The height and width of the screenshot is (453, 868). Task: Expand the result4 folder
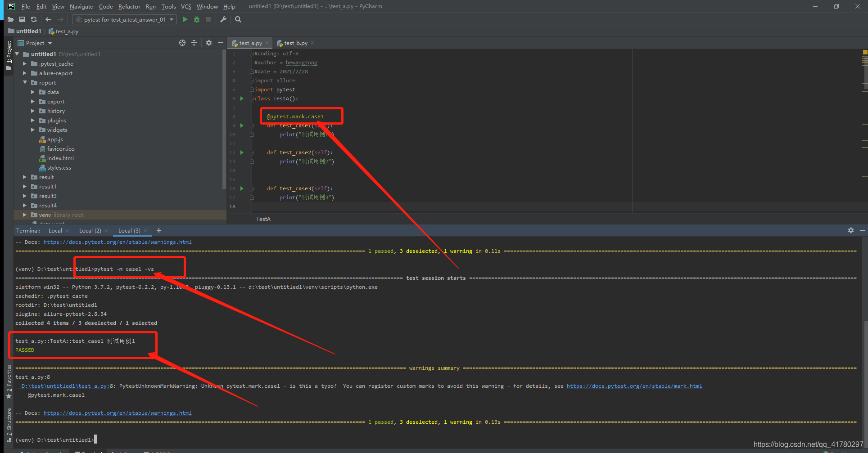pyautogui.click(x=25, y=206)
